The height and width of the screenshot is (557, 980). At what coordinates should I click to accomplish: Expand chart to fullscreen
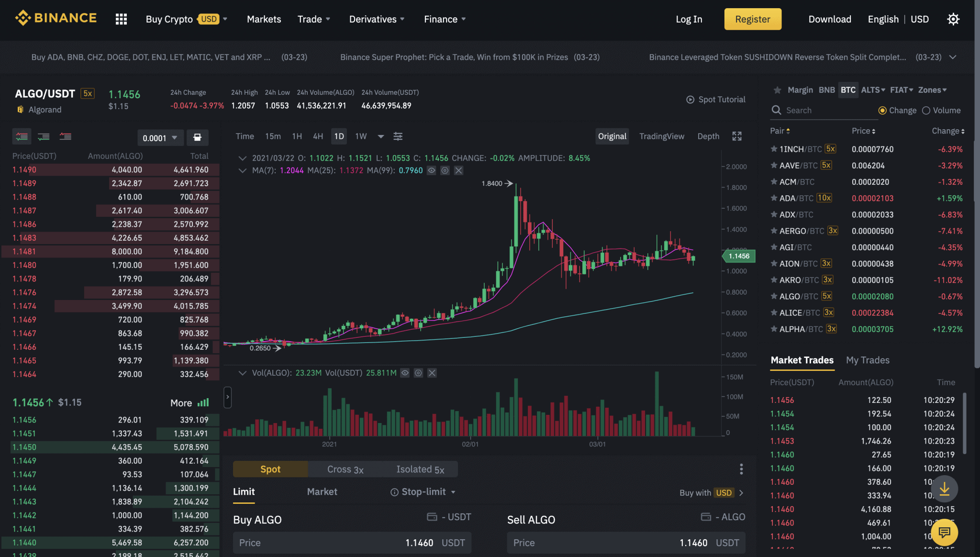click(x=737, y=136)
